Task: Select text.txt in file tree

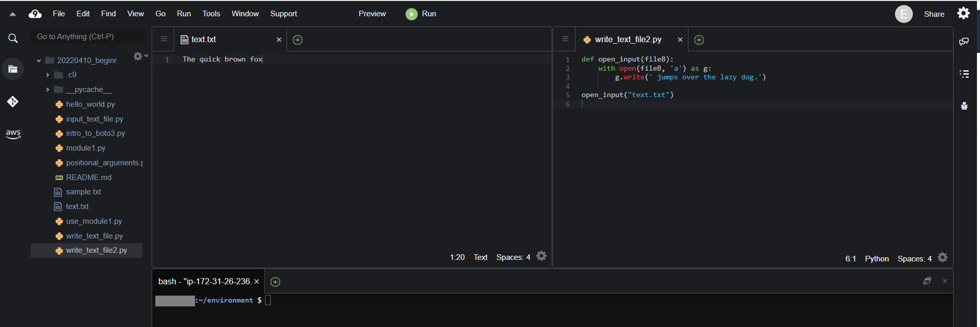Action: click(x=77, y=206)
